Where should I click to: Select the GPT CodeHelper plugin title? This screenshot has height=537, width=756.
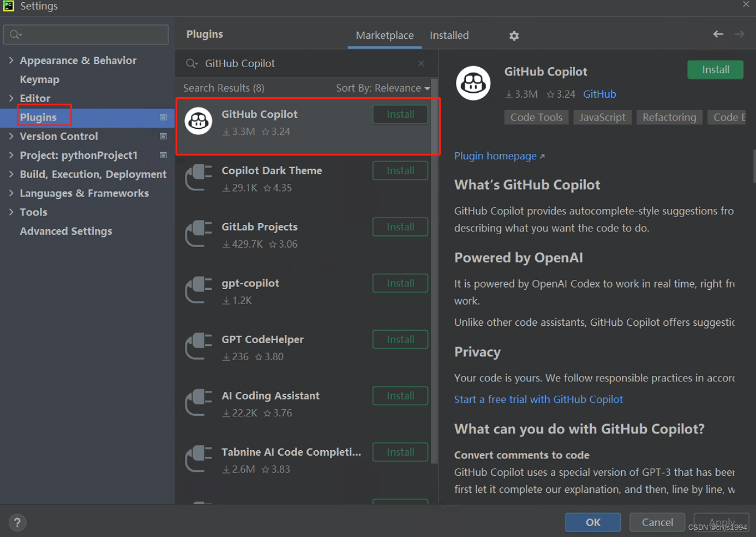click(x=262, y=339)
